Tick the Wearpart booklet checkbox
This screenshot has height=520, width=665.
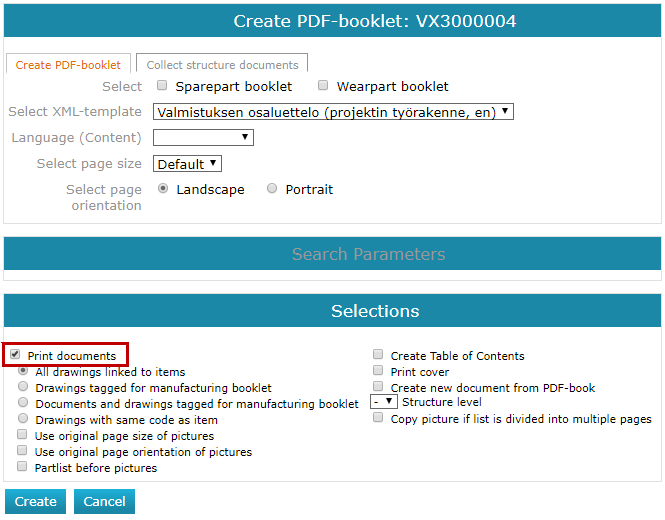tap(323, 85)
